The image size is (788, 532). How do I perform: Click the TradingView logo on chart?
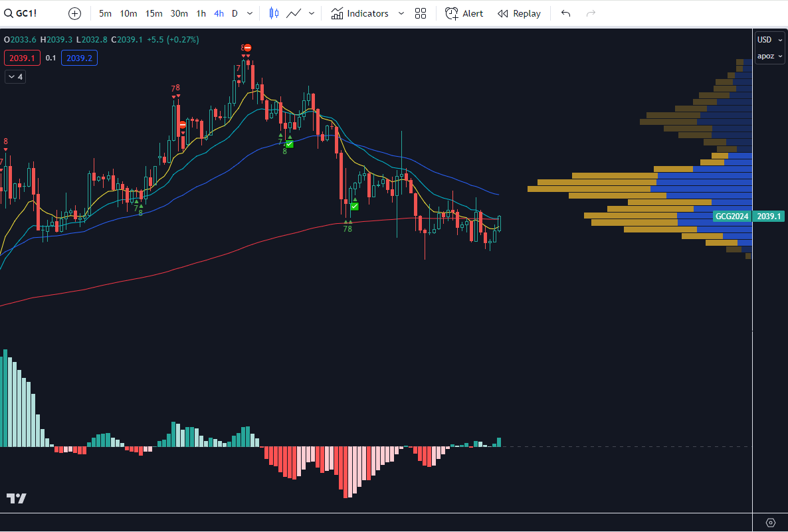(x=16, y=498)
